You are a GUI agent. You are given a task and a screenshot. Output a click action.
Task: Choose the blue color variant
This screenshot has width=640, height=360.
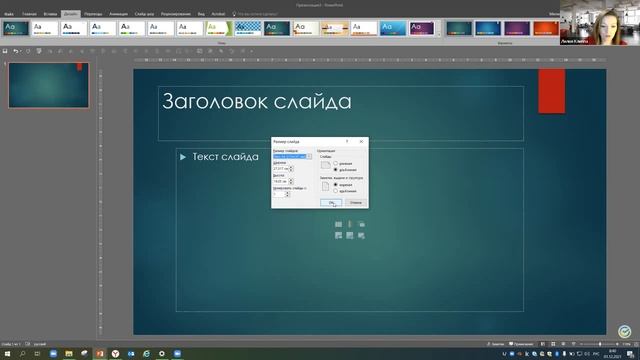point(488,29)
